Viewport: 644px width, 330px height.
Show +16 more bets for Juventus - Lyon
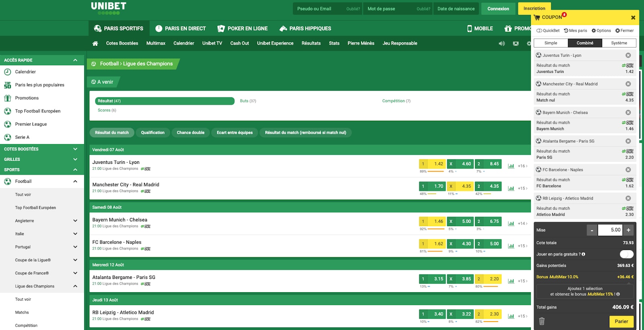click(x=522, y=166)
